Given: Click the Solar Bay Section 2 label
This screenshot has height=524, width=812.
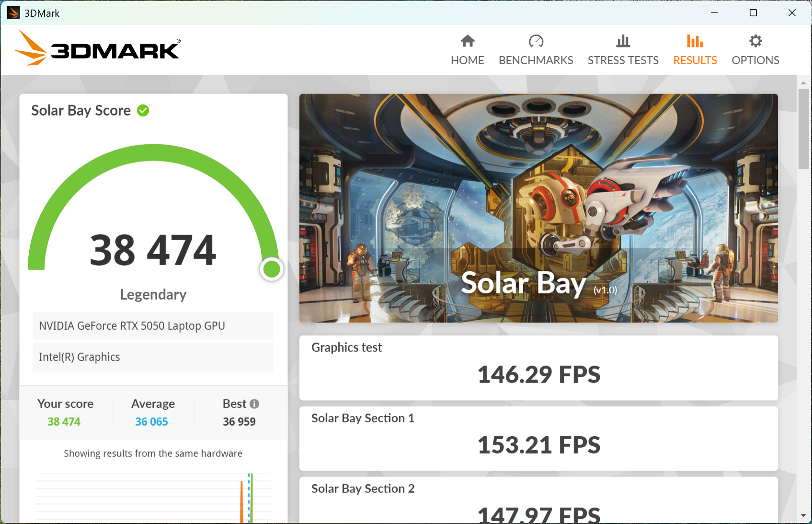Looking at the screenshot, I should 363,489.
